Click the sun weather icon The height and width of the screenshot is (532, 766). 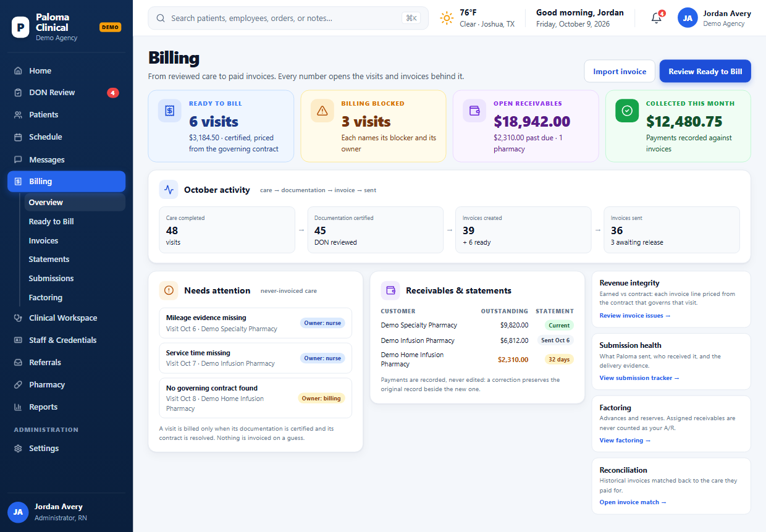447,19
